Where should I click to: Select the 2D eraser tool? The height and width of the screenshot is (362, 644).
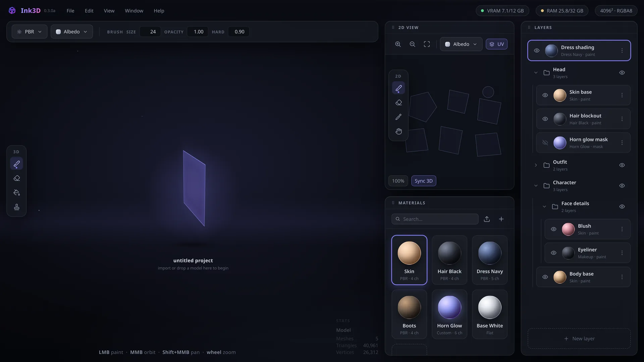click(x=398, y=103)
